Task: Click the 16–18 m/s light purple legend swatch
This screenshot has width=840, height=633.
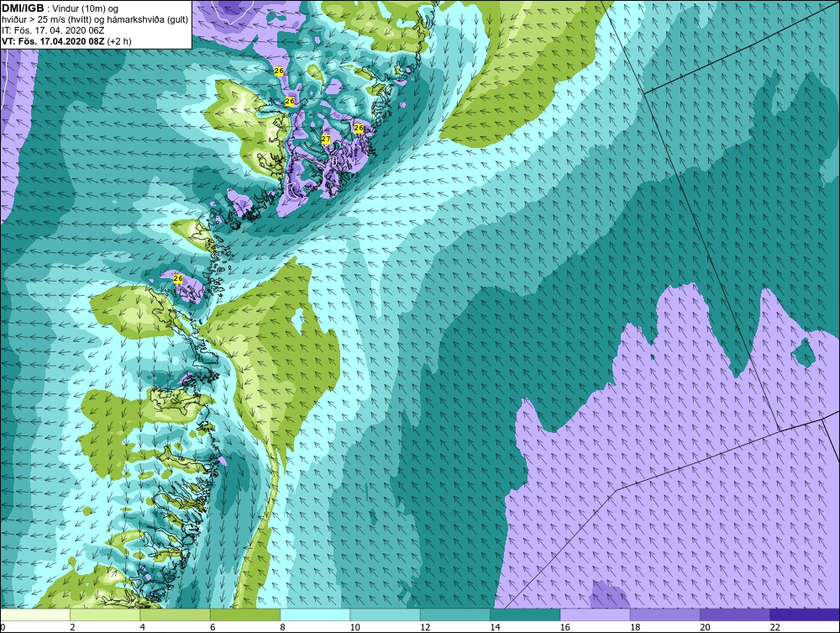Action: click(596, 615)
